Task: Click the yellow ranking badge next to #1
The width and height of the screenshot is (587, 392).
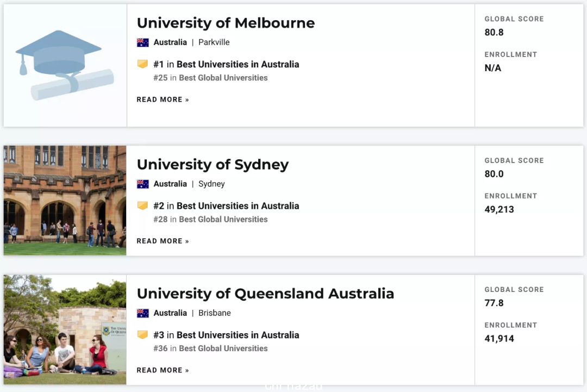Action: (x=142, y=64)
